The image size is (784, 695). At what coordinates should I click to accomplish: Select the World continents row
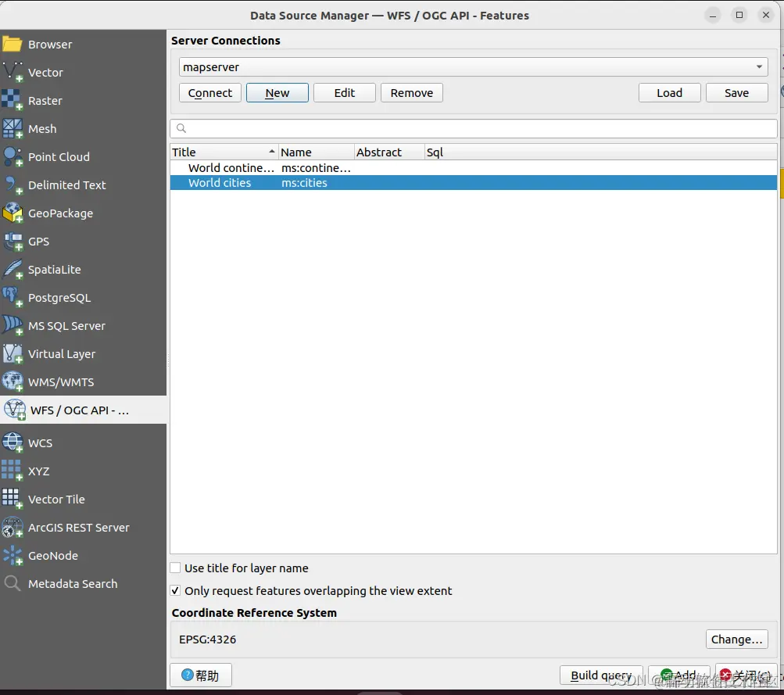(x=474, y=168)
